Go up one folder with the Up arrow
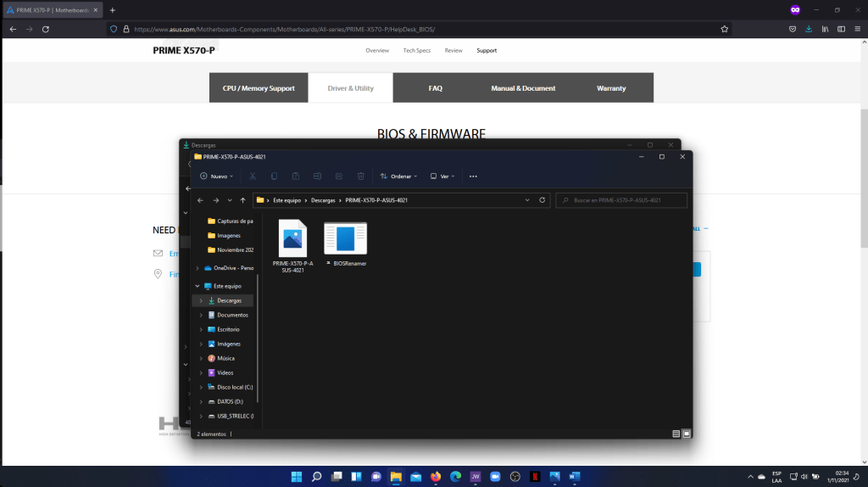Screen dimensions: 868x487 243,200
